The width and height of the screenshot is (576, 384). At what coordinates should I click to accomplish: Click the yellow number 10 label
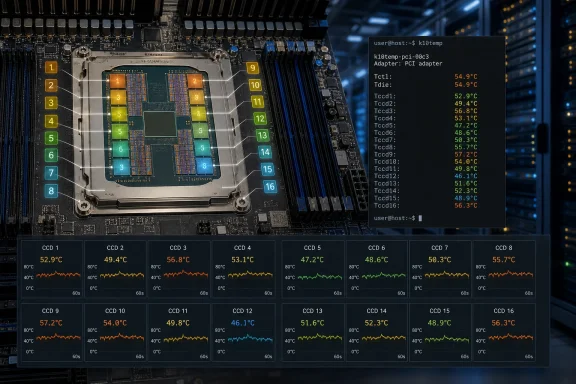pos(255,86)
